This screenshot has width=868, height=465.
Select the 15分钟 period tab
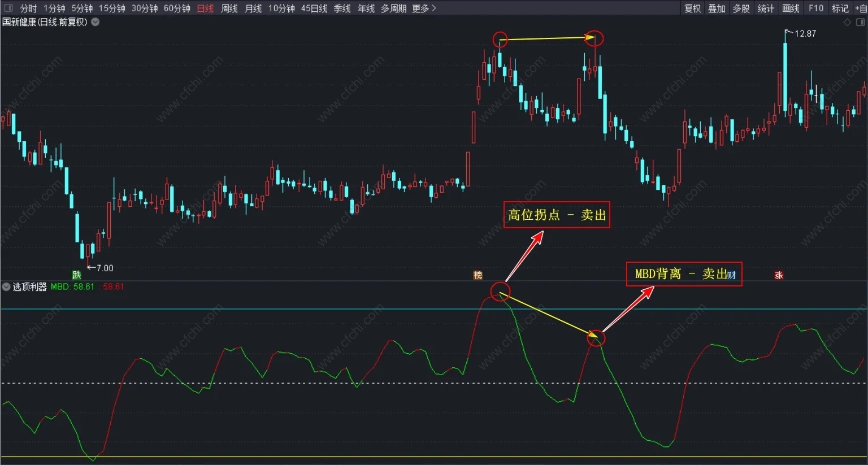(112, 8)
